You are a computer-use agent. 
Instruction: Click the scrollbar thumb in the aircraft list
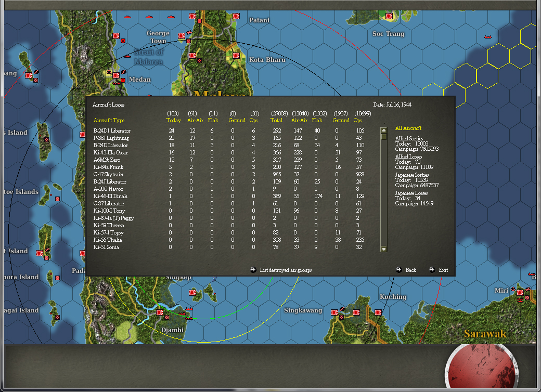point(384,137)
